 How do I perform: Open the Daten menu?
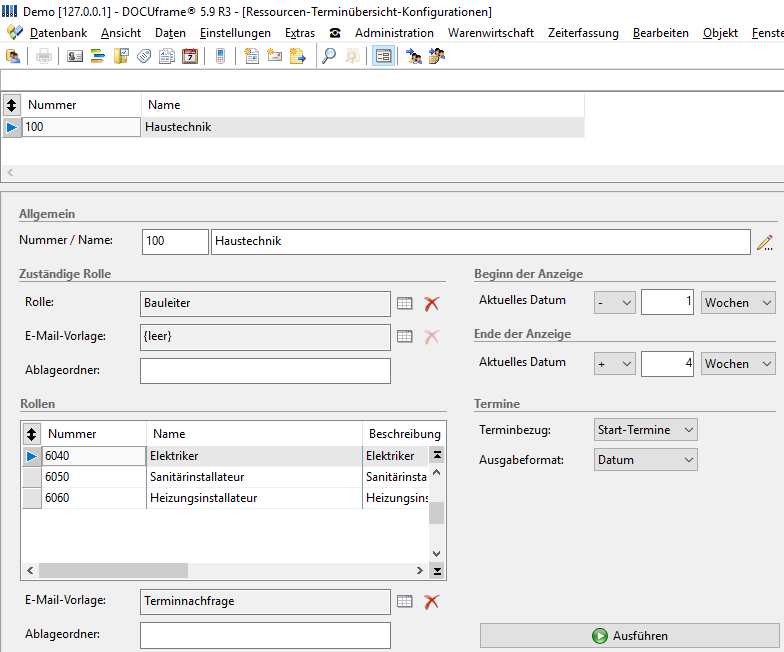(170, 33)
